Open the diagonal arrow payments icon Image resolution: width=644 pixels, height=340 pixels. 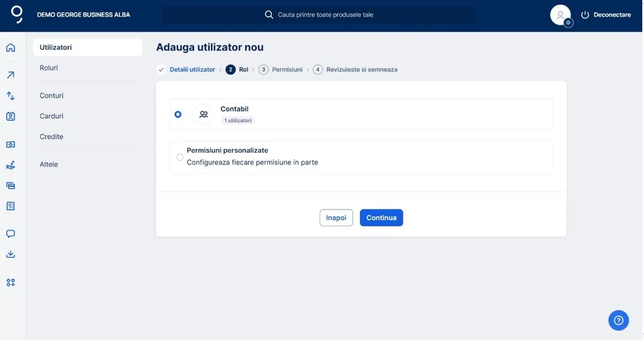[x=11, y=75]
